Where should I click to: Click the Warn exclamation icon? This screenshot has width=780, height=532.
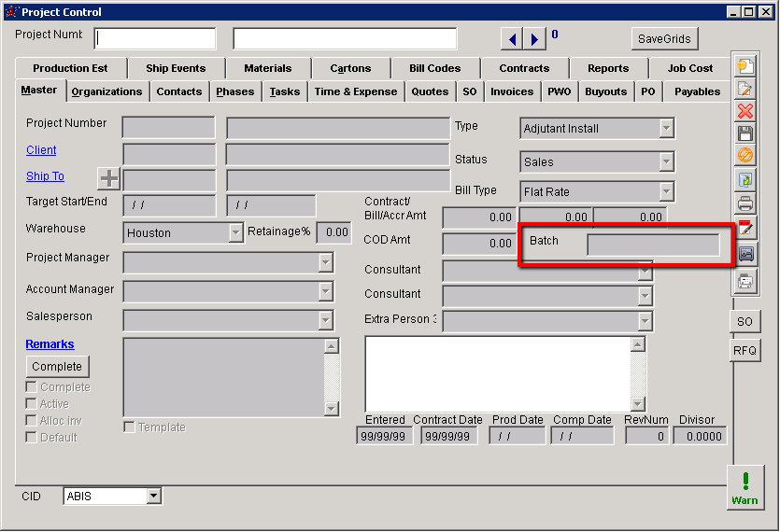[745, 487]
